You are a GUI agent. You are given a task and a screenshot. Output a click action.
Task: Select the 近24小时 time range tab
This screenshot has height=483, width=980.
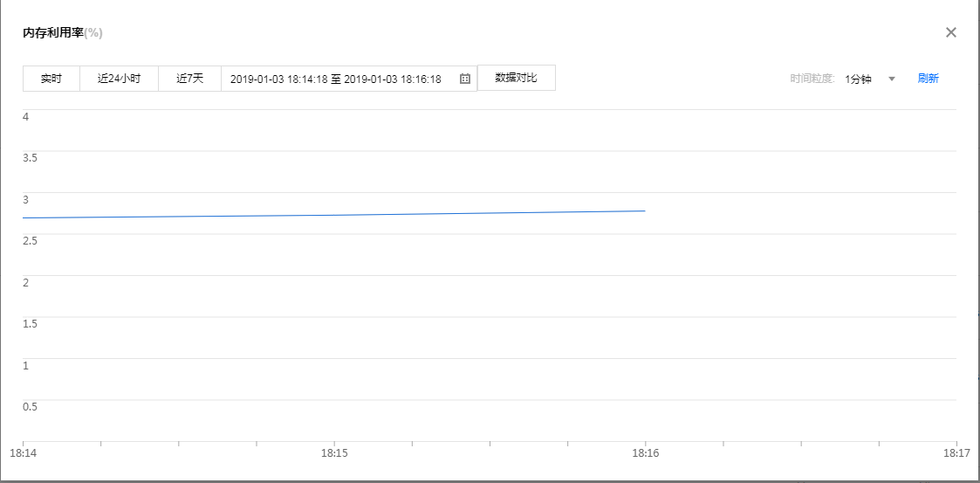click(x=119, y=79)
